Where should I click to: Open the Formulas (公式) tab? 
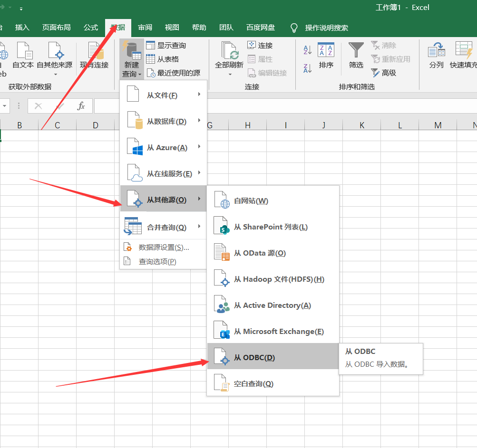coord(91,28)
